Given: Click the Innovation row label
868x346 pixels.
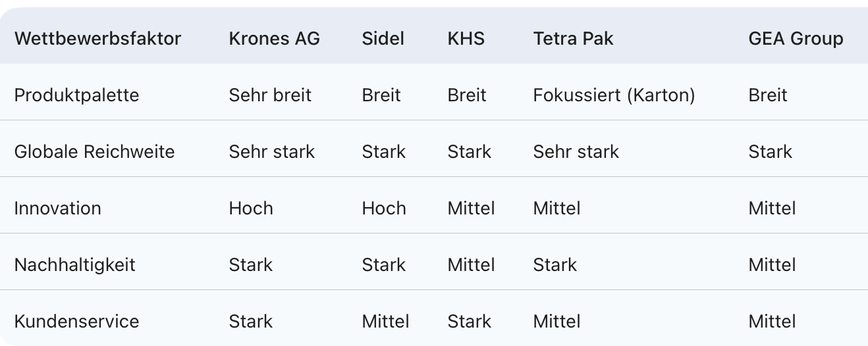Looking at the screenshot, I should point(58,209).
